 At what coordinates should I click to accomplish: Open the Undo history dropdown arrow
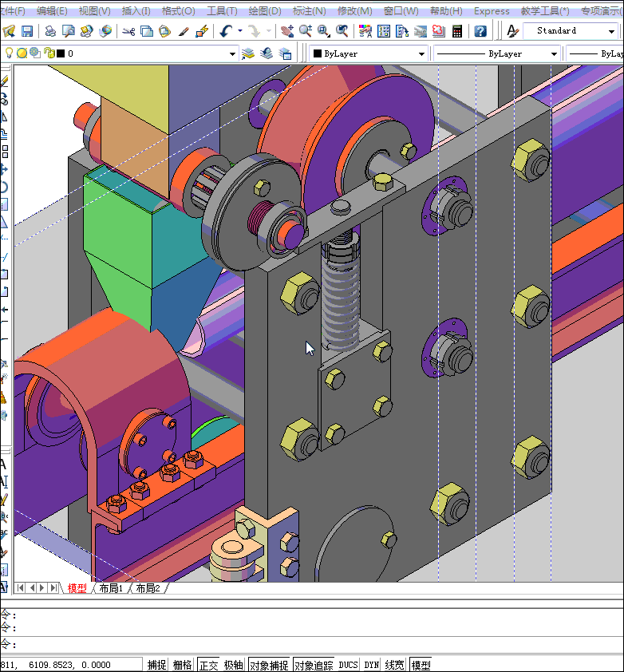pyautogui.click(x=240, y=31)
